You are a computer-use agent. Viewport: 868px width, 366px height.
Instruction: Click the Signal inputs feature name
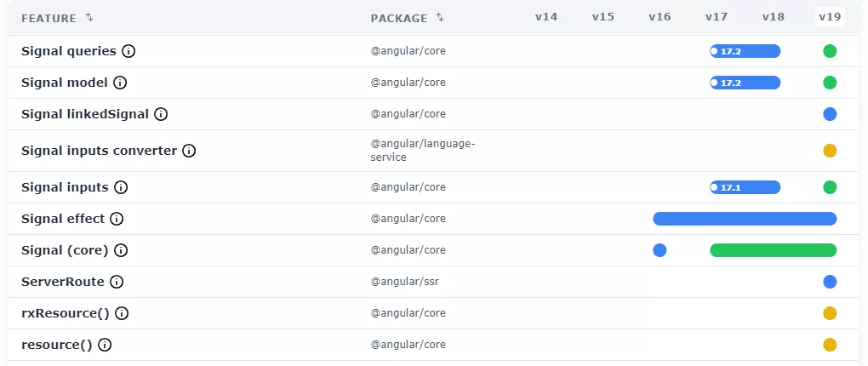pos(65,188)
